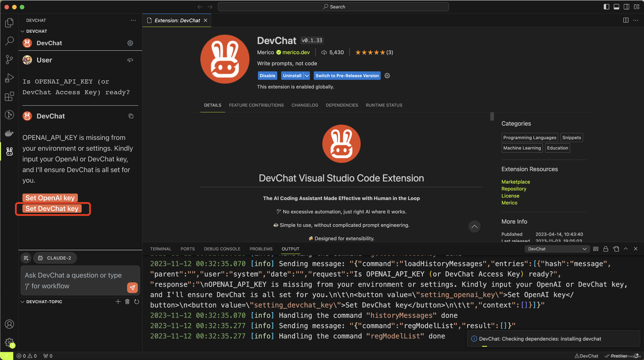Image resolution: width=644 pixels, height=360 pixels.
Task: Open the Extensions view in activity bar
Action: click(x=9, y=96)
